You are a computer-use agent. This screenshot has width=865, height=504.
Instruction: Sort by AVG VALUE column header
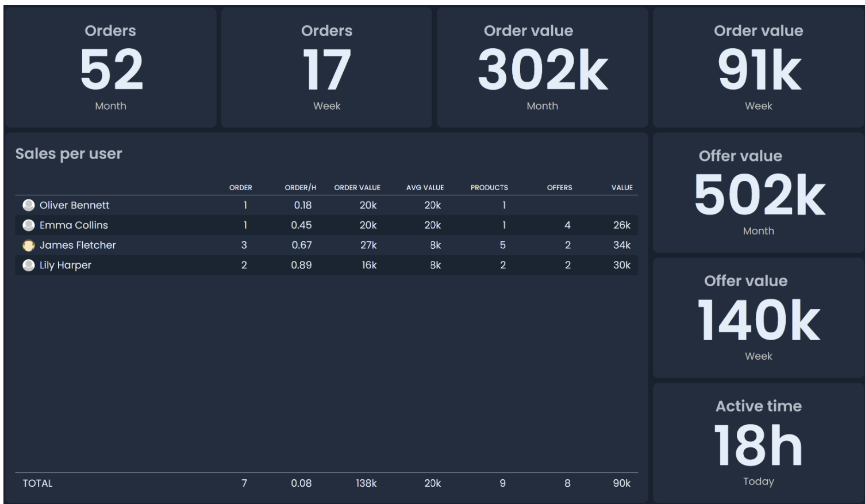click(425, 187)
